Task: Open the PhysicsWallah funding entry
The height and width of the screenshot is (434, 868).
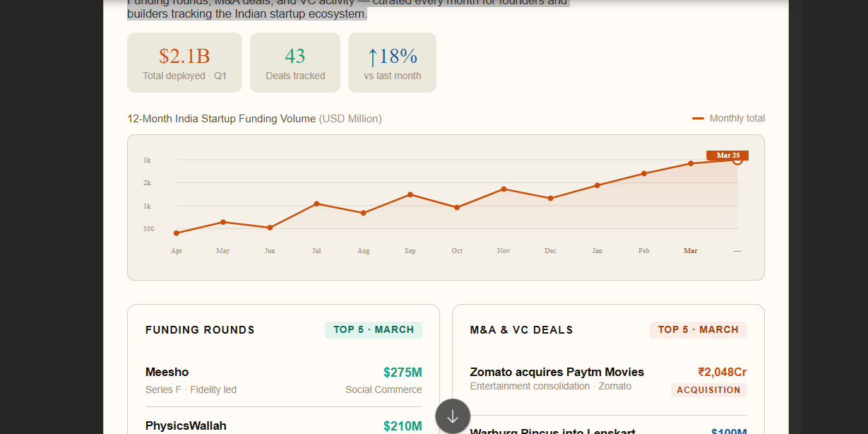Action: click(x=186, y=426)
